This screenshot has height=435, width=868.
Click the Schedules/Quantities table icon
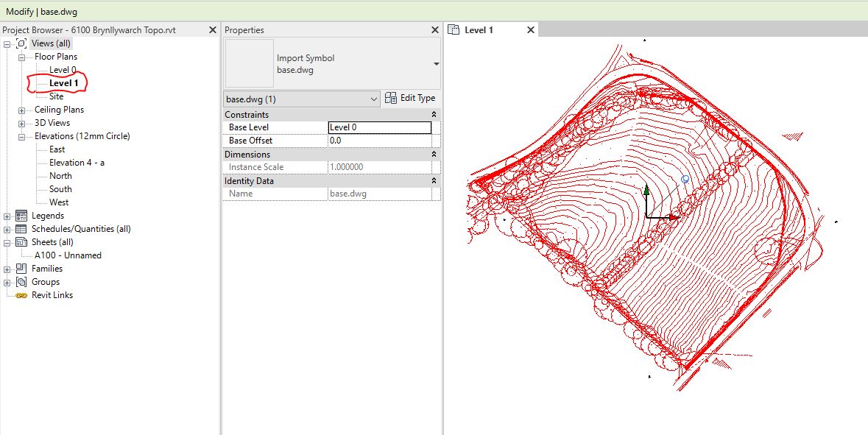tap(21, 229)
